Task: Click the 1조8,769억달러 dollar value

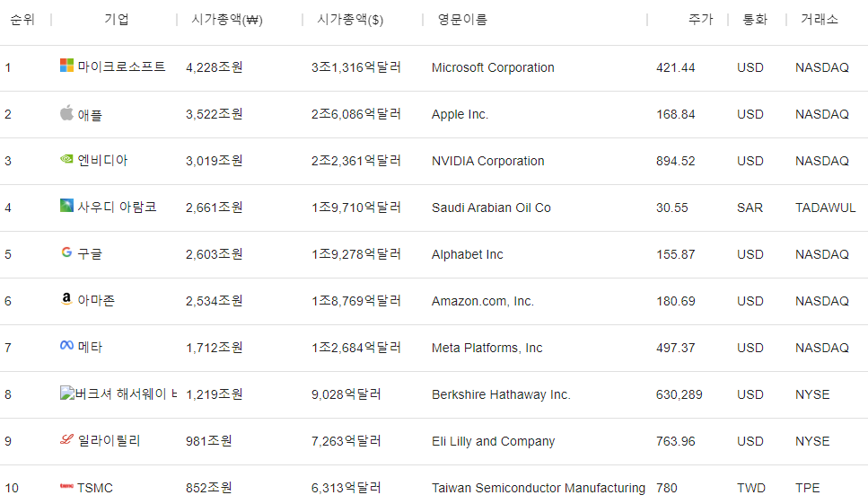Action: pyautogui.click(x=356, y=301)
